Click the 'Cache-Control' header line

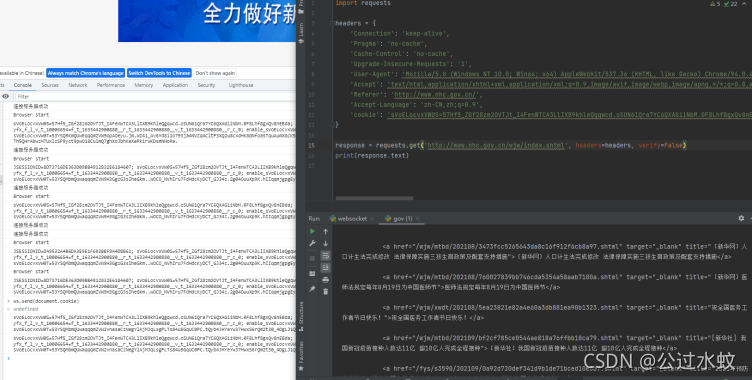click(401, 54)
